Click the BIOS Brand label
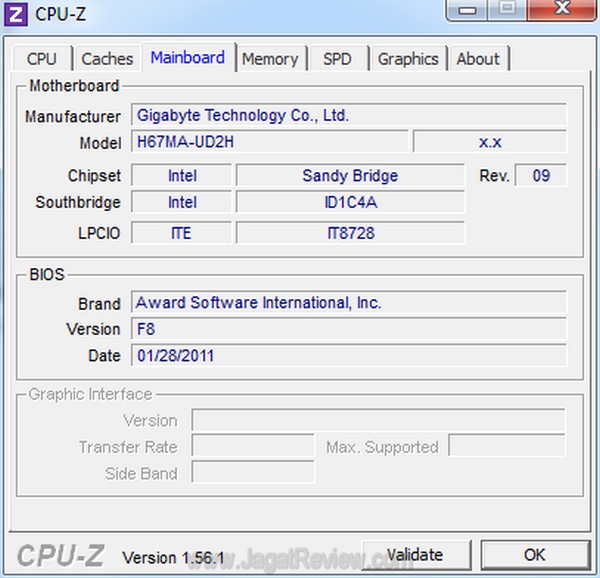This screenshot has width=600, height=578. click(x=99, y=304)
